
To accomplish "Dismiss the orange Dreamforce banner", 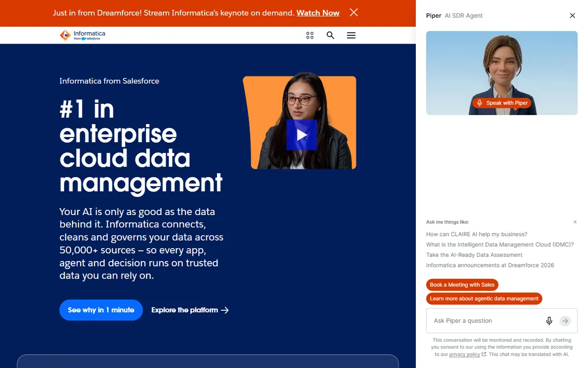I will click(x=354, y=12).
